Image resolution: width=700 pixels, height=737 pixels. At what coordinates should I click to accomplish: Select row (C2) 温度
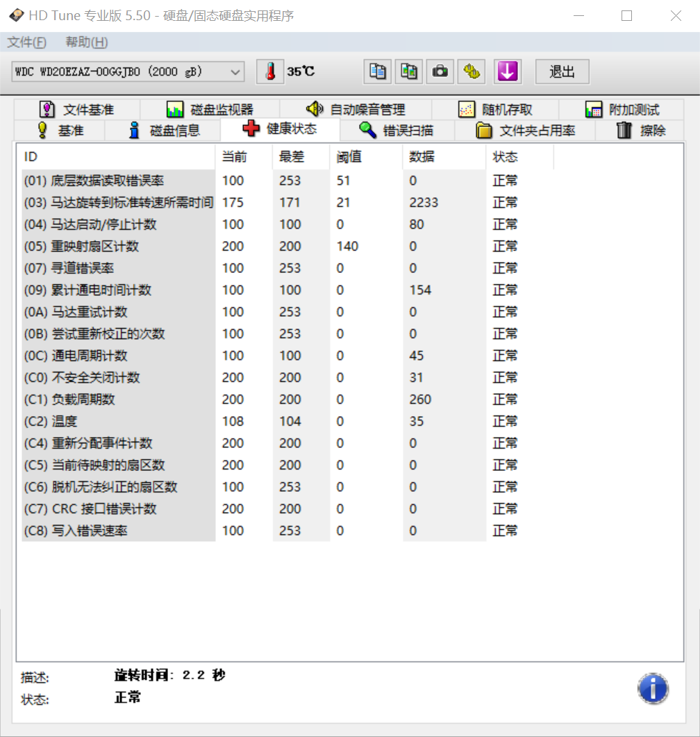tap(287, 421)
